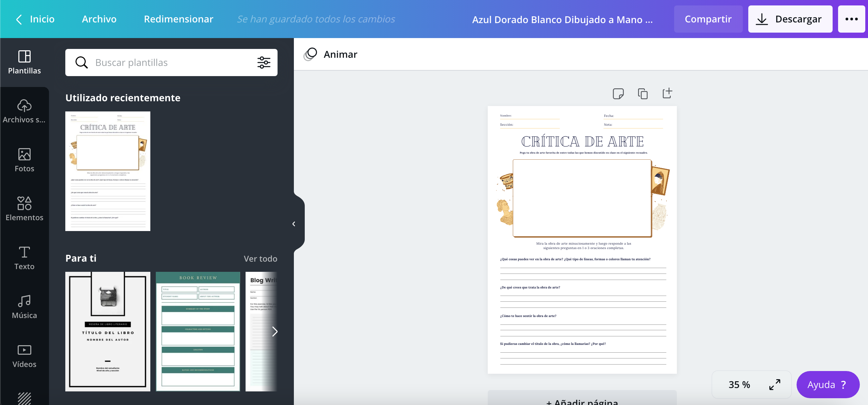Open the Música sidebar panel
868x405 pixels.
[x=24, y=307]
